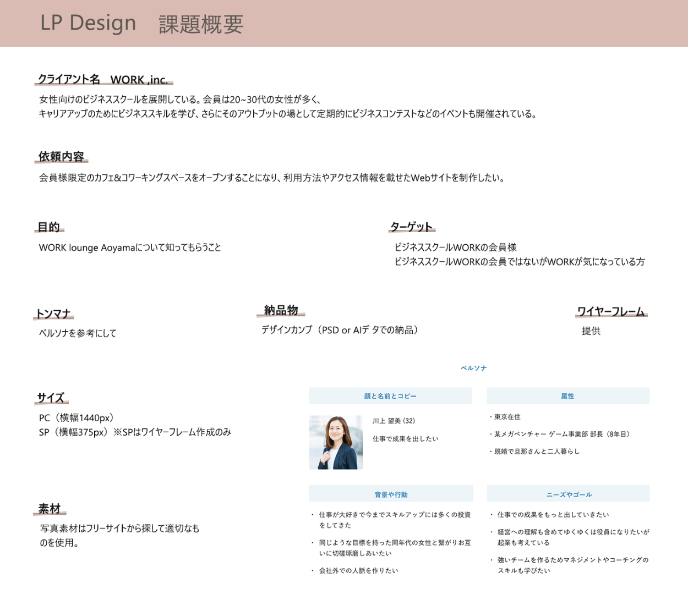Image resolution: width=688 pixels, height=616 pixels.
Task: Select the ターゲット section heading
Action: [x=411, y=227]
